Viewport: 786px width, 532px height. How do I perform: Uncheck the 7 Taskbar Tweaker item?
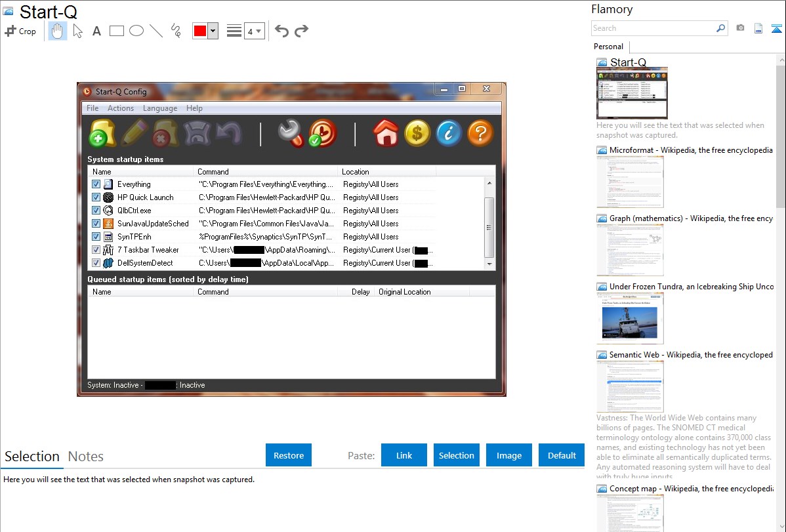[x=96, y=250]
